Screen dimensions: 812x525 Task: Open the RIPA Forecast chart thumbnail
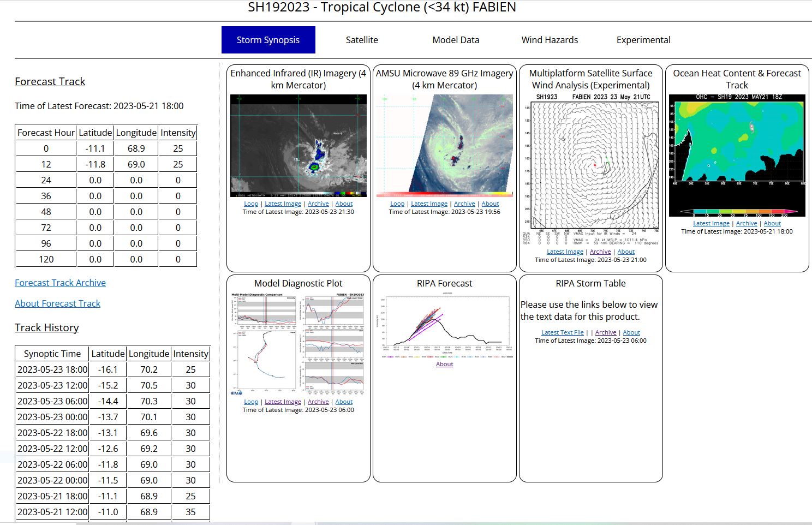[444, 327]
